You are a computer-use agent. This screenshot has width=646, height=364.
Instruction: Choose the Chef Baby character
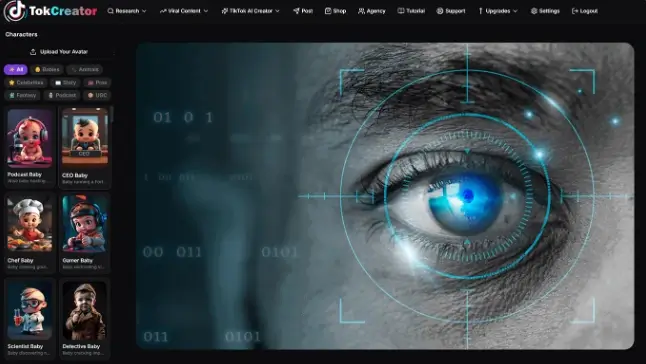point(29,233)
